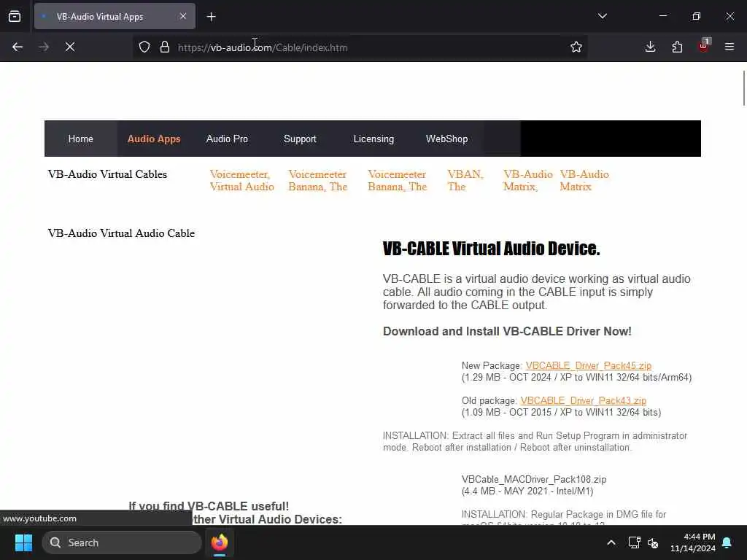Open the extensions puzzle icon
The image size is (747, 560).
click(x=677, y=47)
